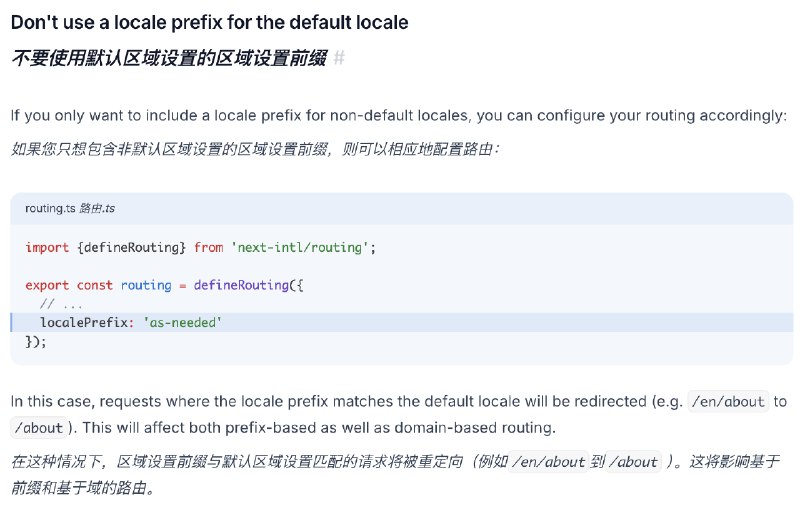This screenshot has width=800, height=510.
Task: Click the red import keyword in code
Action: 47,247
